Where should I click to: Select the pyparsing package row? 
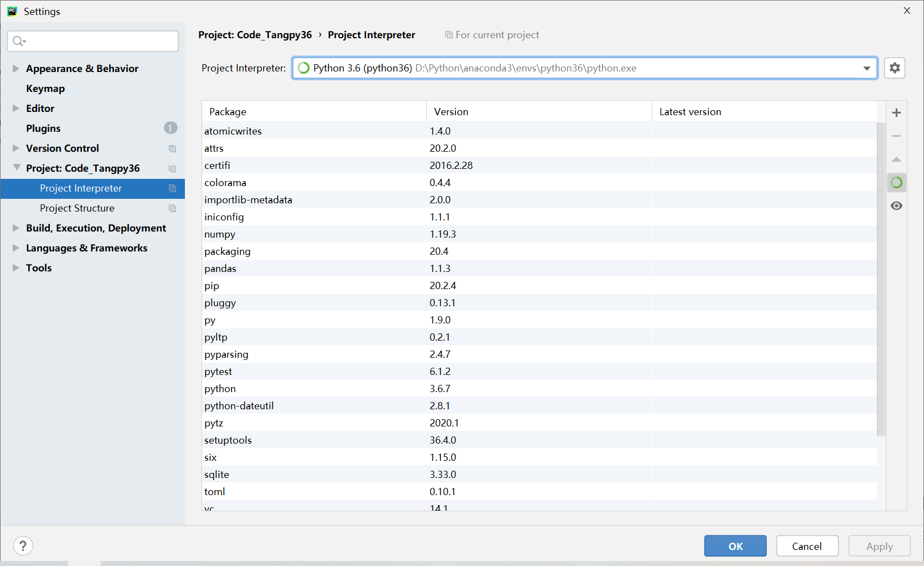click(x=540, y=354)
